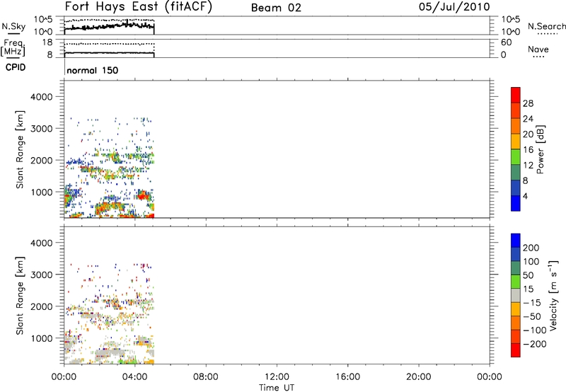Click the '200' label on velocity colorbar
The image size is (566, 392).
coord(531,248)
